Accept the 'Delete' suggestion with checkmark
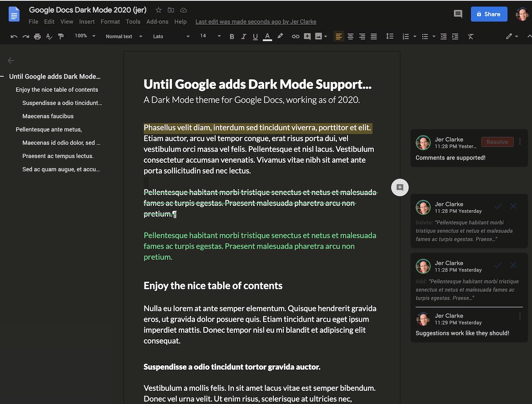532x404 pixels. 498,206
